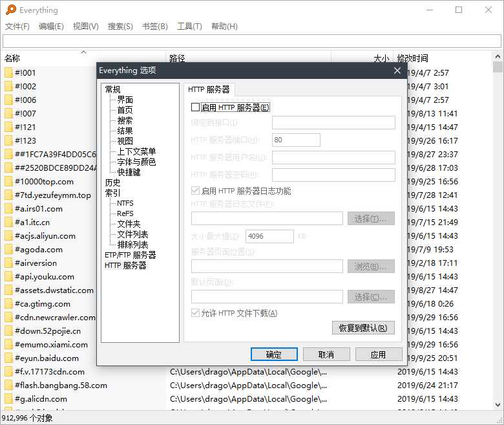This screenshot has width=504, height=425.
Task: Select 常规 in options tree
Action: 112,89
